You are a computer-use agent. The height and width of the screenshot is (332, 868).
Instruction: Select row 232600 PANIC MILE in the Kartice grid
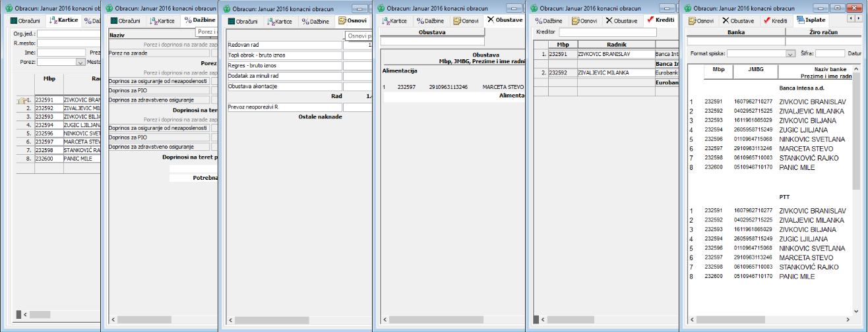(x=58, y=158)
